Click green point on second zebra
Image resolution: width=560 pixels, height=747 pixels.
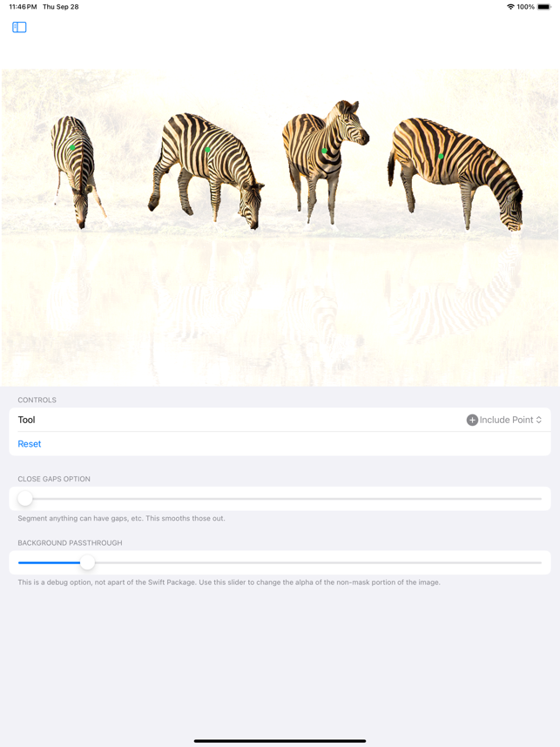[x=207, y=150]
